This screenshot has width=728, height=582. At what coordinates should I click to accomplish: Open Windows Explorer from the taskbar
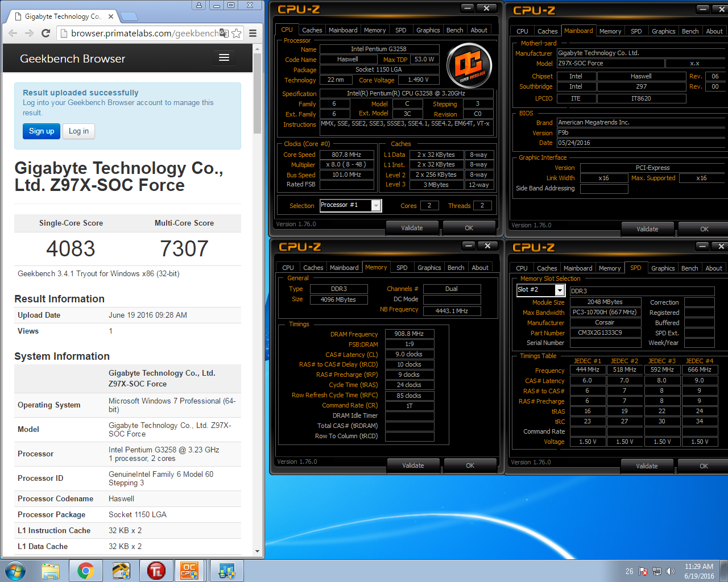[51, 571]
